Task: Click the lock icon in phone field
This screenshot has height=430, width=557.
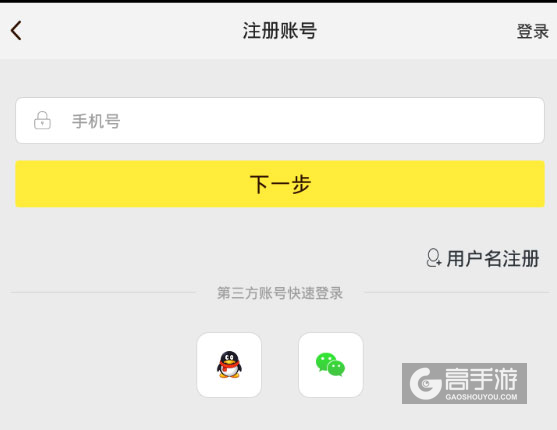Action: click(42, 120)
